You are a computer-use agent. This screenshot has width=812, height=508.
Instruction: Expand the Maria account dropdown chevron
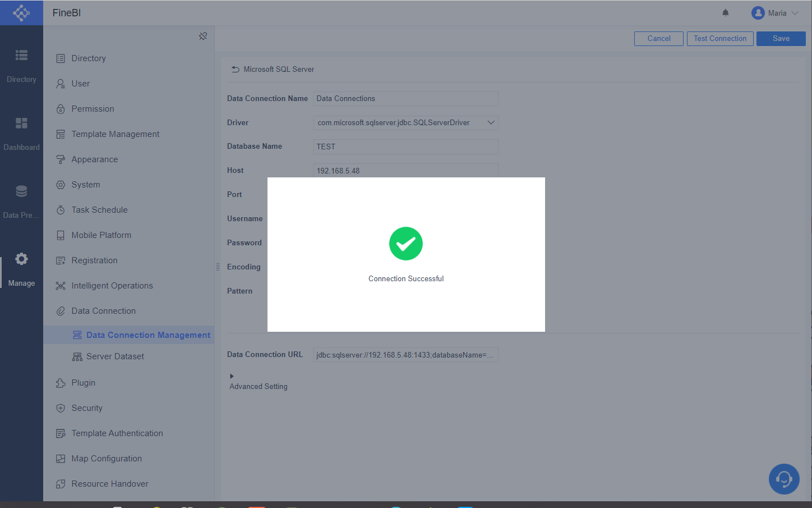click(795, 13)
